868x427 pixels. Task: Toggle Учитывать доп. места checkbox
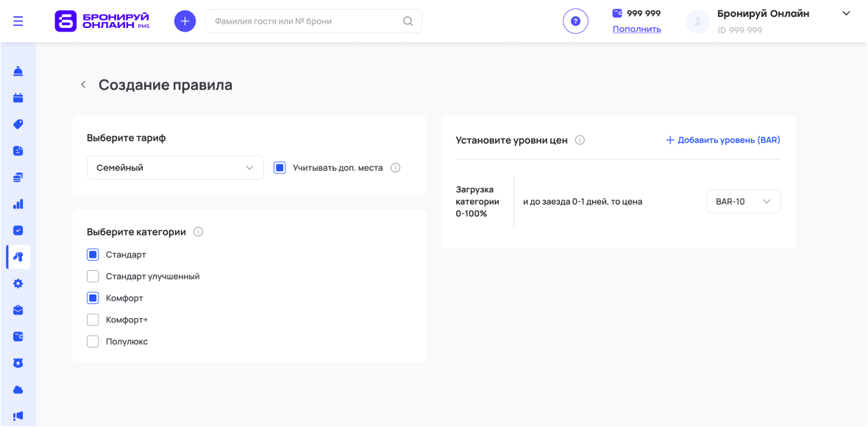pyautogui.click(x=280, y=168)
